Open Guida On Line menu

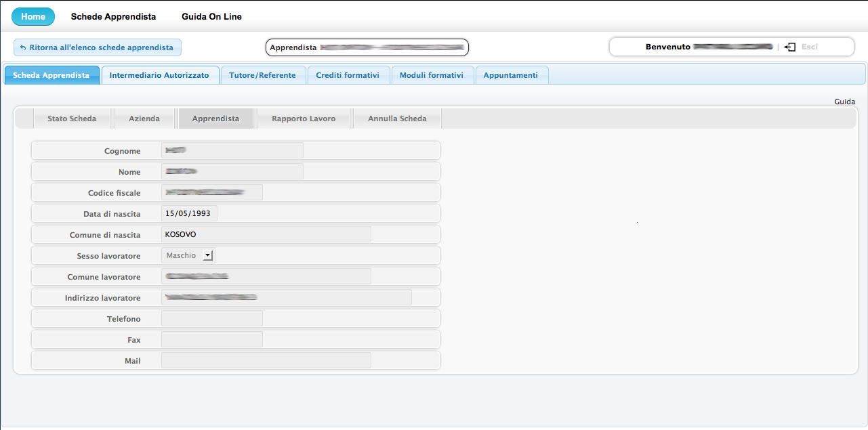pyautogui.click(x=211, y=17)
